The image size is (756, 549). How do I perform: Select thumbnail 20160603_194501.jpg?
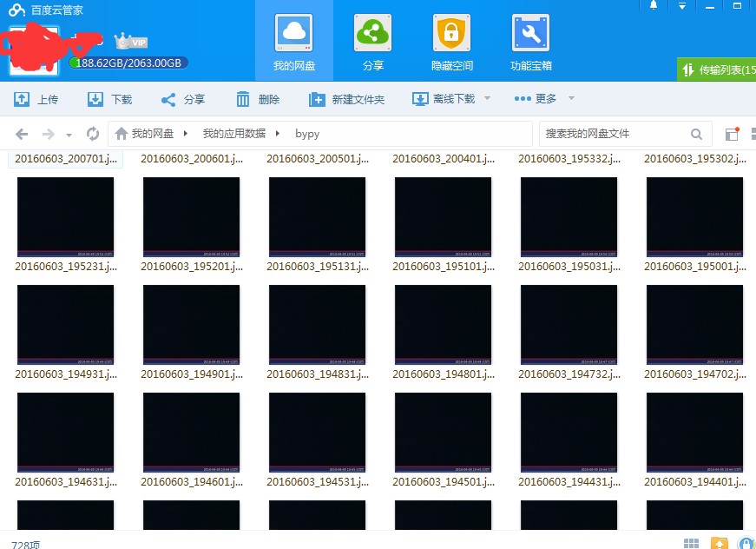(x=443, y=433)
